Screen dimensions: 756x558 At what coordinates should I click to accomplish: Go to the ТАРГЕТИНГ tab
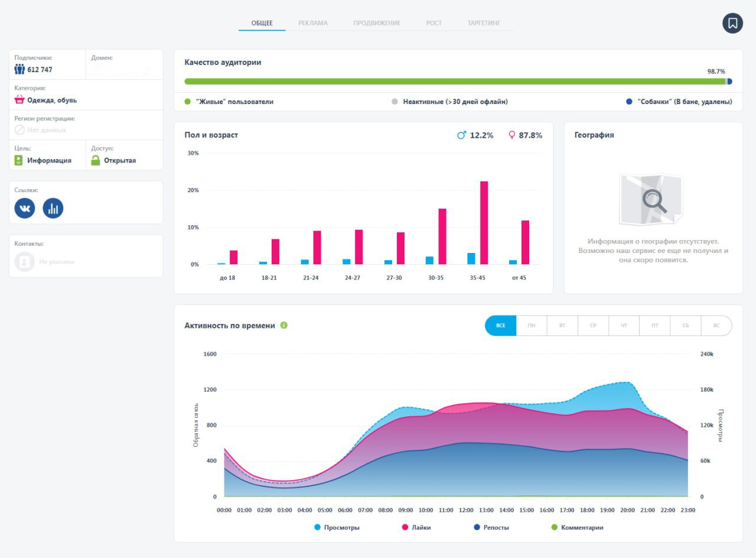484,23
